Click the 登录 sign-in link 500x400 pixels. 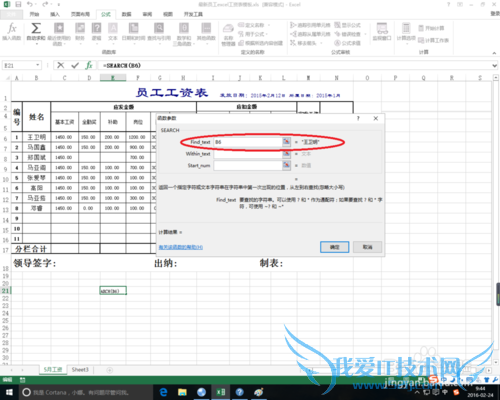click(x=495, y=13)
